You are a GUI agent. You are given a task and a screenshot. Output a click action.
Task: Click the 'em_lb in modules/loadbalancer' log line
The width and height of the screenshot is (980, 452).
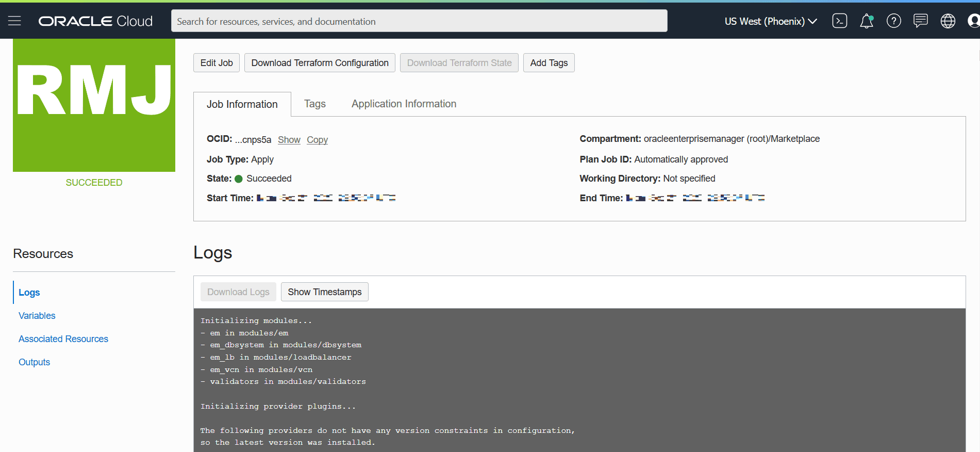tap(276, 358)
